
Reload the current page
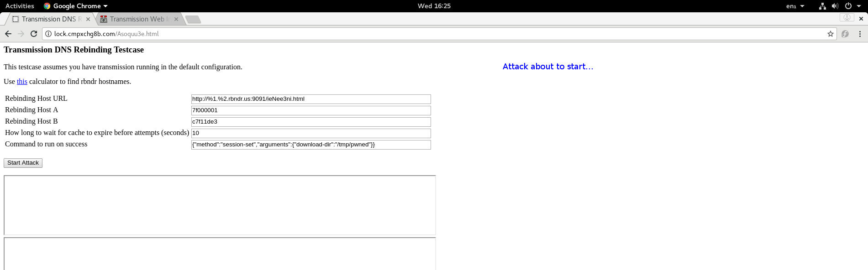click(x=33, y=34)
